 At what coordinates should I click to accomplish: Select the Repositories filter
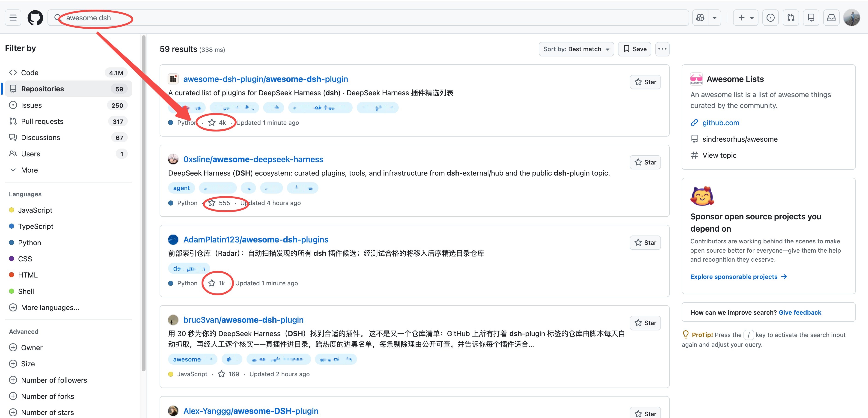click(x=68, y=89)
